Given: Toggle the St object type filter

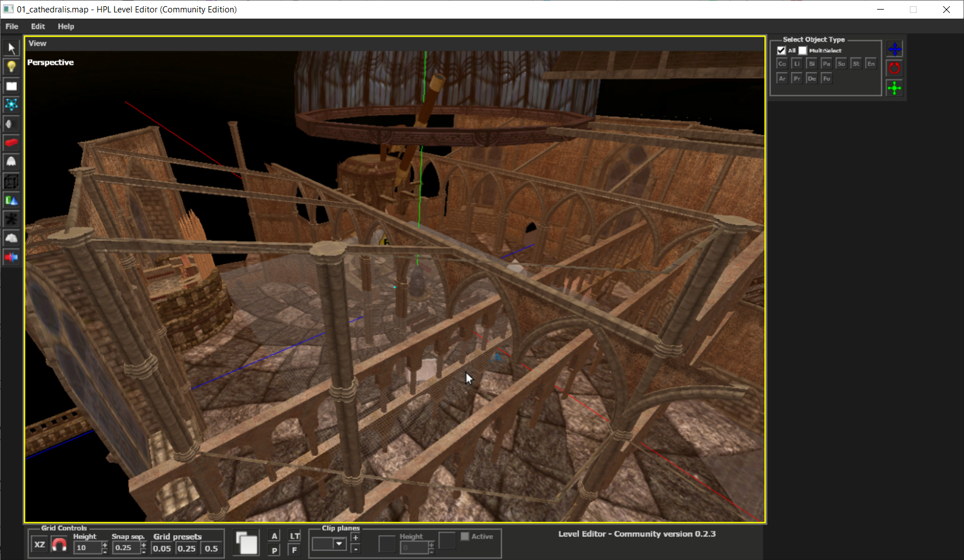Looking at the screenshot, I should (x=856, y=64).
